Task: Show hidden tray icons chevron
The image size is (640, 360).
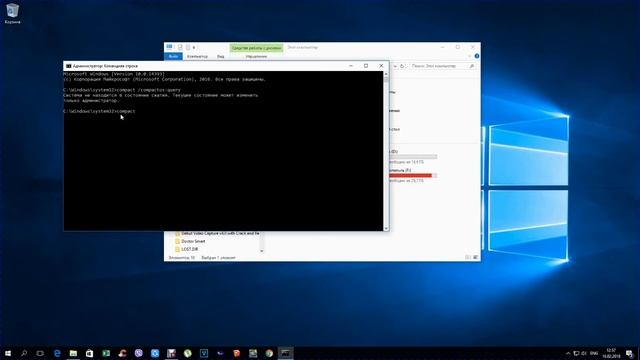Action: 568,353
